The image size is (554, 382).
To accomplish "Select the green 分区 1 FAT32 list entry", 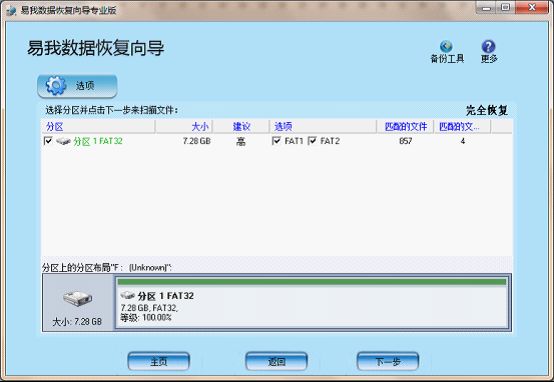I will tap(98, 141).
